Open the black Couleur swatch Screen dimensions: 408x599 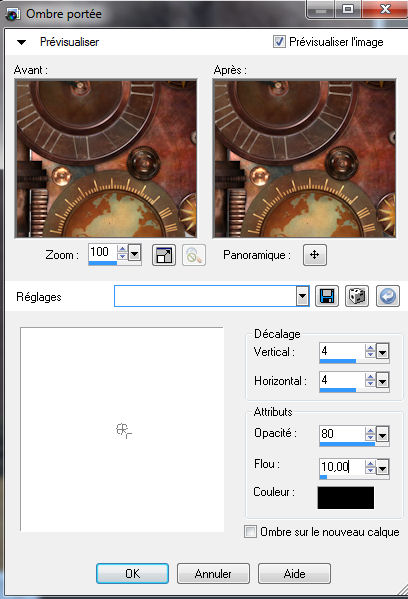(x=346, y=497)
